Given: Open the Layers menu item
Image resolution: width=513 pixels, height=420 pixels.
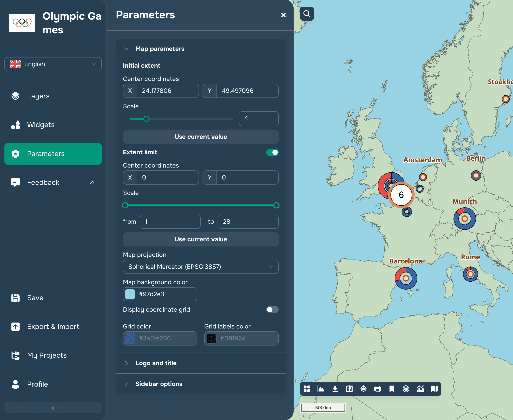Looking at the screenshot, I should pos(38,96).
